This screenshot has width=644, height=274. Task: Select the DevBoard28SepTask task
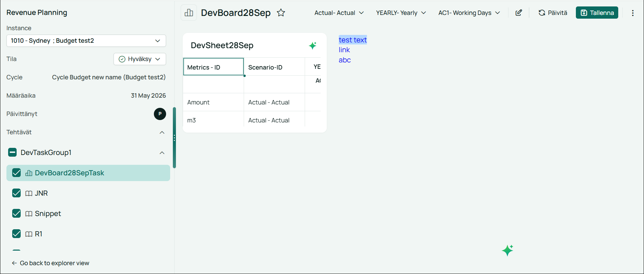click(x=88, y=173)
